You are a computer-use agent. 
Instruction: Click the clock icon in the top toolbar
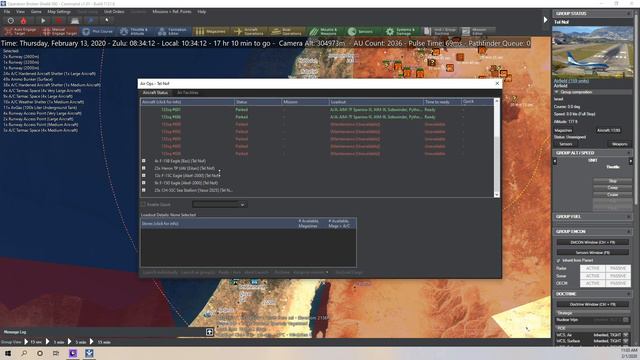click(11, 20)
